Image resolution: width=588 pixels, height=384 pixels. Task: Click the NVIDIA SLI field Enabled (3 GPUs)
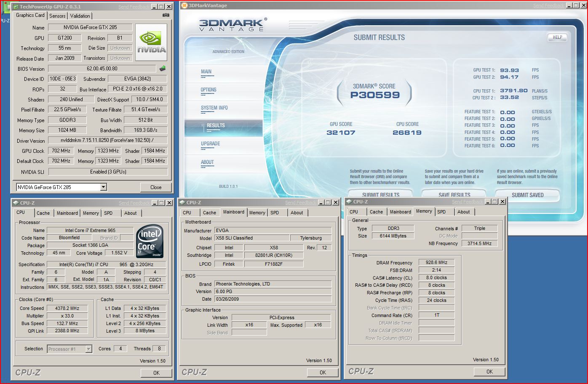click(x=108, y=172)
